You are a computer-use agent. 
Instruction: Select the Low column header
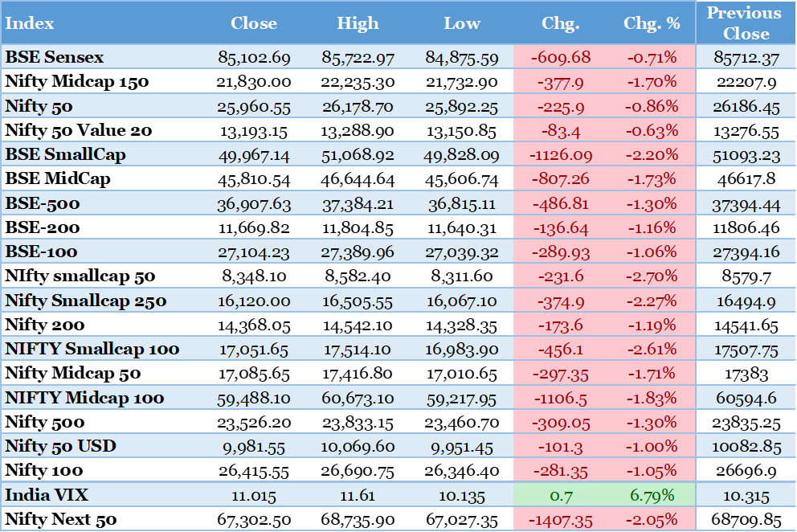click(x=462, y=23)
